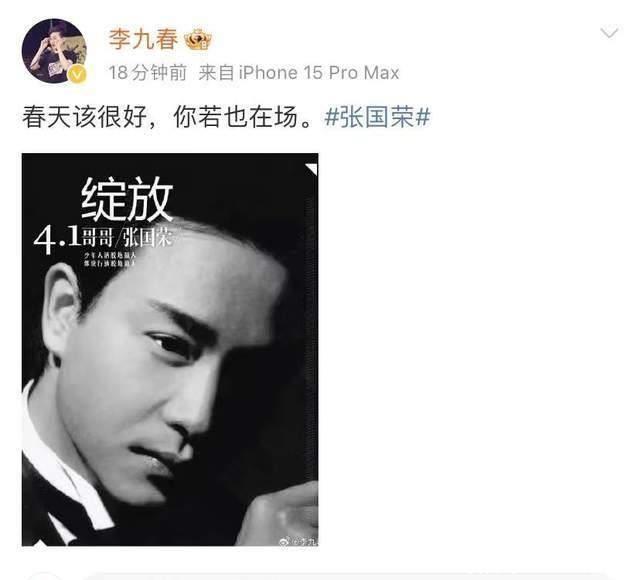Click the 18分钟前 timestamp
This screenshot has width=640, height=580.
pos(147,73)
